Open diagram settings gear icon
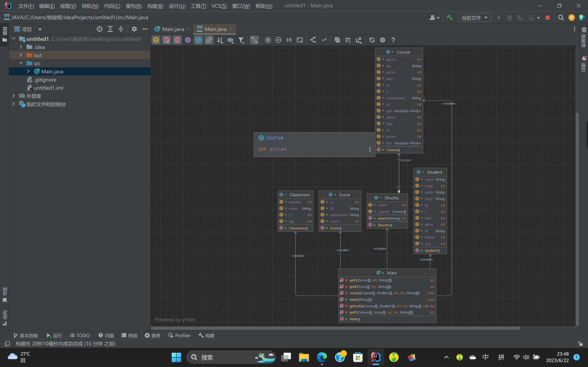Screen dimensions: 588x367 click(382, 40)
